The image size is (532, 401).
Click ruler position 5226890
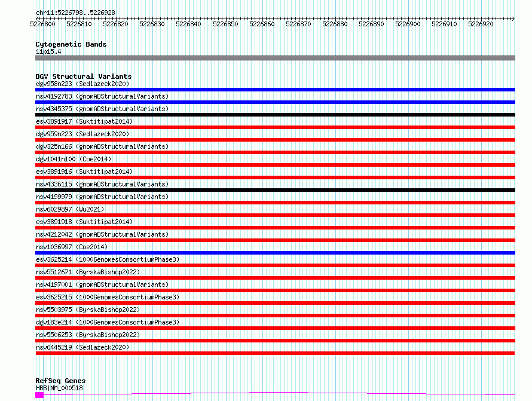point(371,24)
